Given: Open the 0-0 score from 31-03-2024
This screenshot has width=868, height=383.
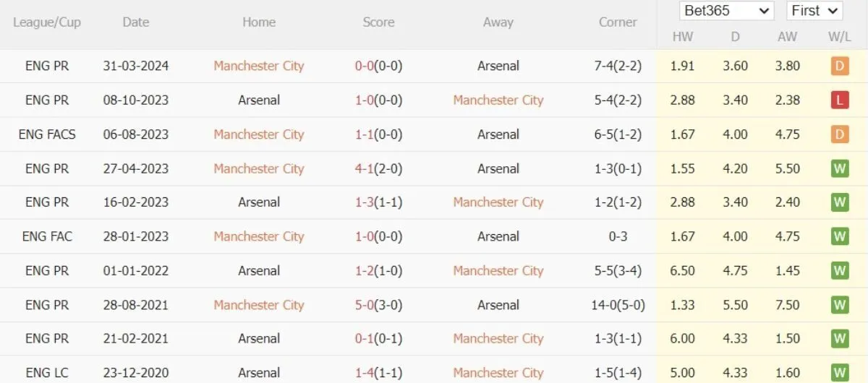Looking at the screenshot, I should pyautogui.click(x=364, y=66).
